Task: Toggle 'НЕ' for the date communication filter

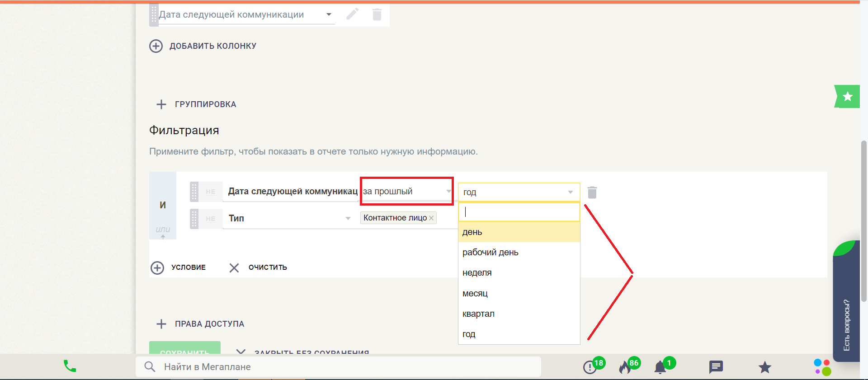Action: 211,192
